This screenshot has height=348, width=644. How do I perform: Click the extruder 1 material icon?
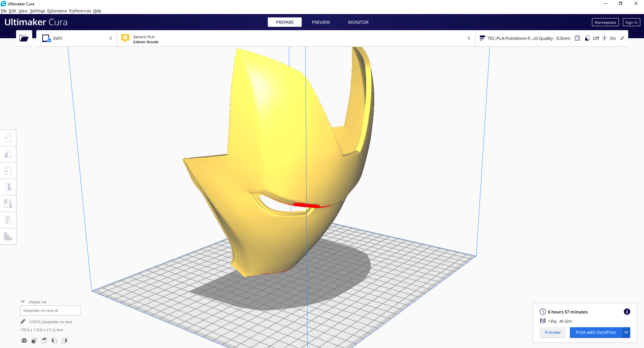[125, 38]
